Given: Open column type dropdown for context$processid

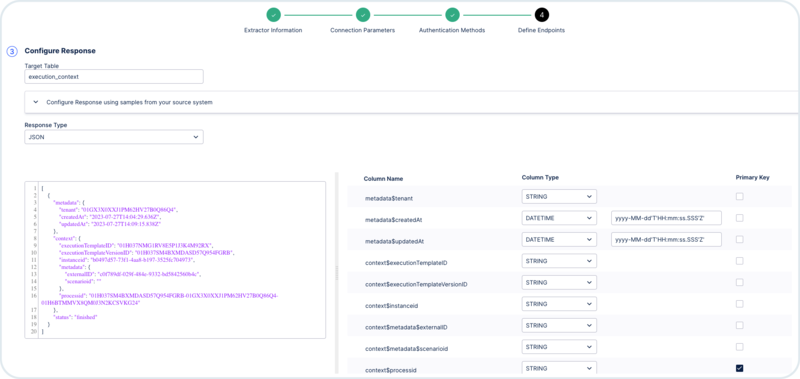Looking at the screenshot, I should tap(559, 368).
